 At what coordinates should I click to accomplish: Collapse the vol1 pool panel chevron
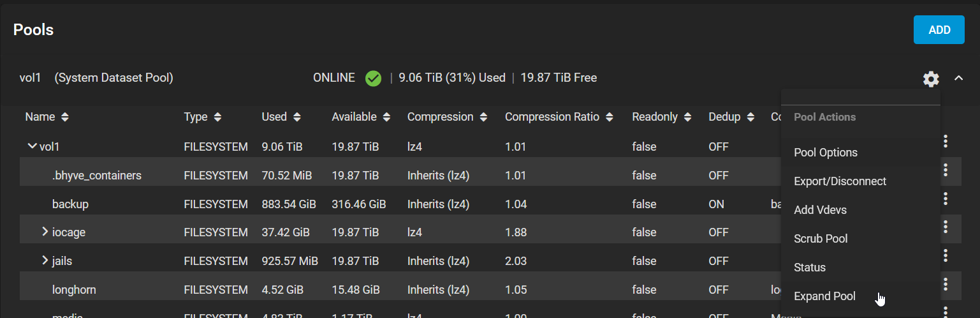coord(958,79)
